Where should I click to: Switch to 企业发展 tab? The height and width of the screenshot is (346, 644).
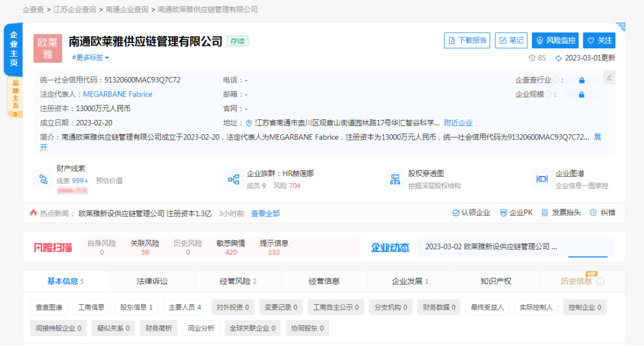pyautogui.click(x=410, y=282)
